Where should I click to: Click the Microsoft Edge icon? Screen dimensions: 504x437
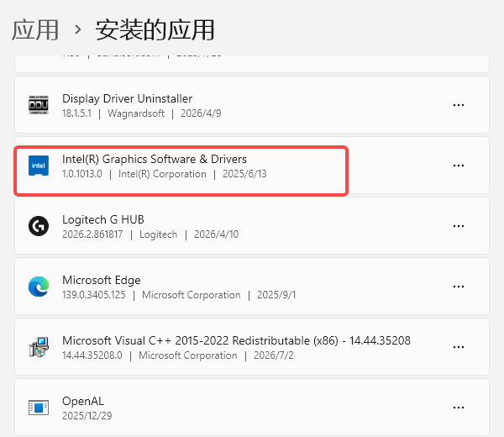click(x=39, y=287)
